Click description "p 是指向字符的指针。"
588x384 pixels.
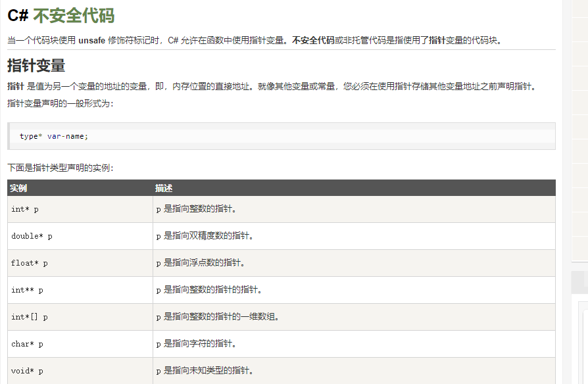tap(196, 344)
